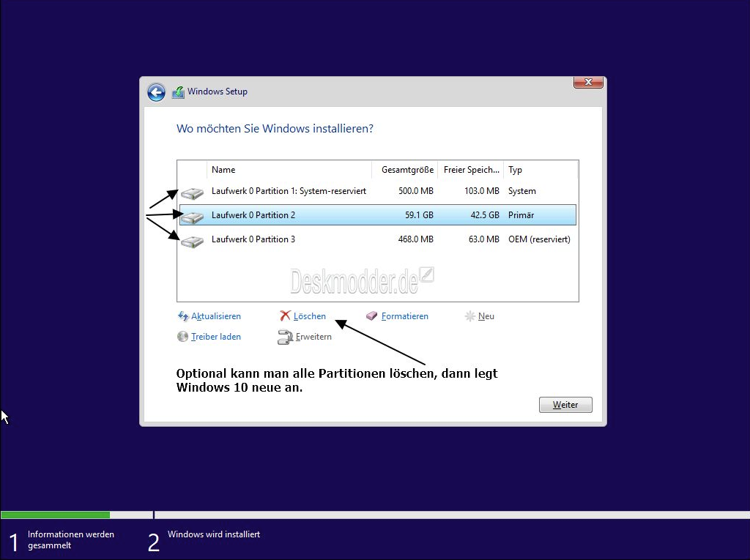Go back with the blue arrow button
The image size is (750, 560).
(156, 92)
